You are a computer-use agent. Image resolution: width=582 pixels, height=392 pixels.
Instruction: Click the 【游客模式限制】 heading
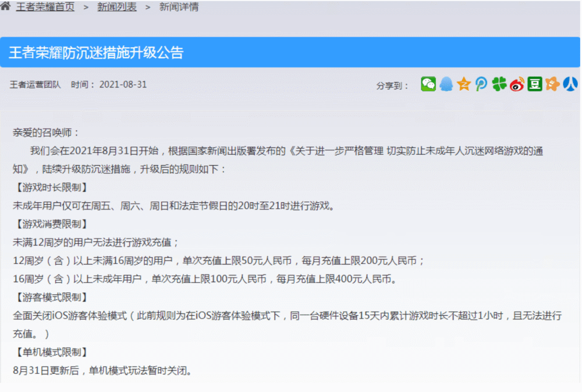coord(51,297)
